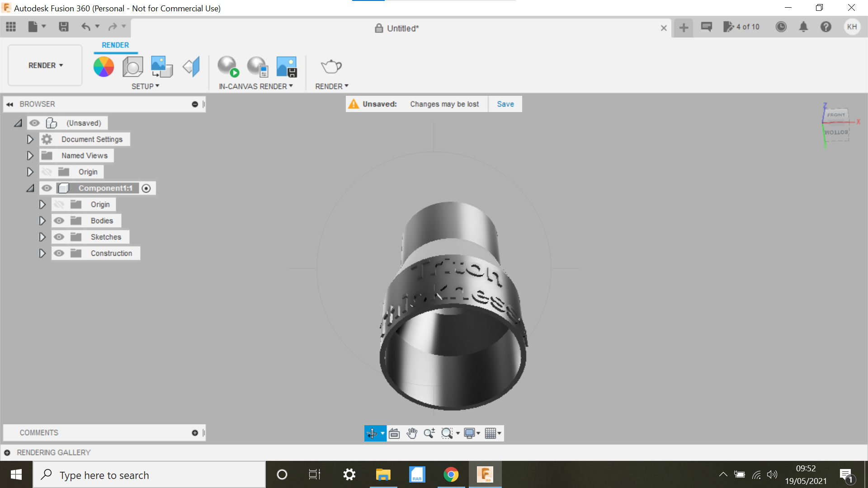Activate the Zoom tool near the bottom
Image resolution: width=868 pixels, height=488 pixels.
(x=429, y=433)
